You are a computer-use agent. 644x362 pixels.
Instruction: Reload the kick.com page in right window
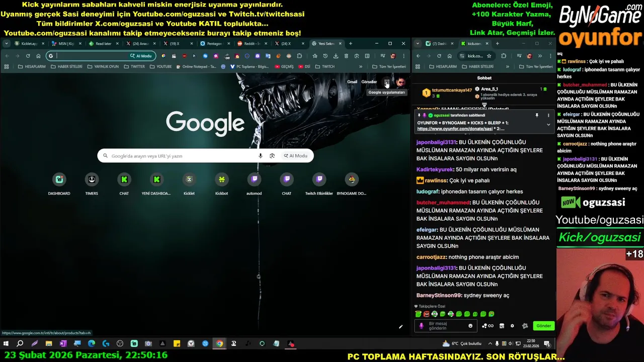439,56
